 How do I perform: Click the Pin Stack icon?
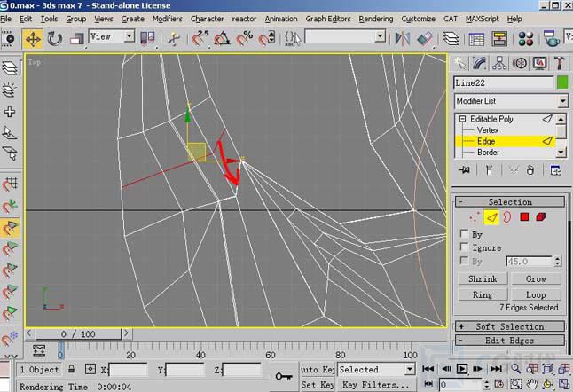click(x=465, y=170)
